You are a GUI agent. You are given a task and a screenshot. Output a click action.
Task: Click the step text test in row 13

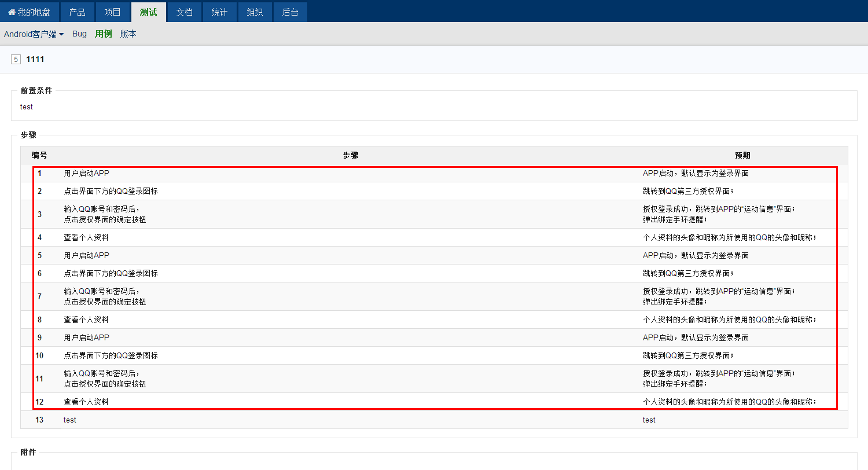pyautogui.click(x=70, y=420)
